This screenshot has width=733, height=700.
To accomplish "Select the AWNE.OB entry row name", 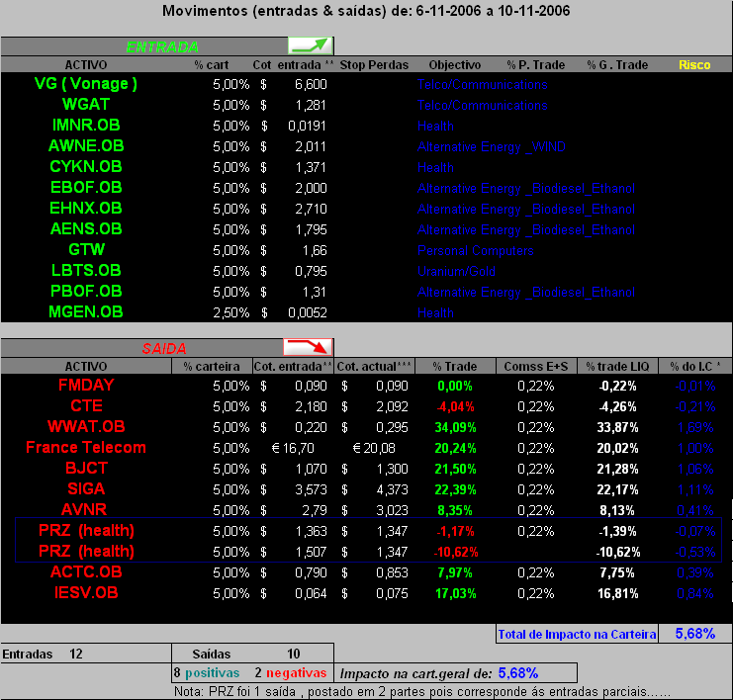I will coord(86,145).
